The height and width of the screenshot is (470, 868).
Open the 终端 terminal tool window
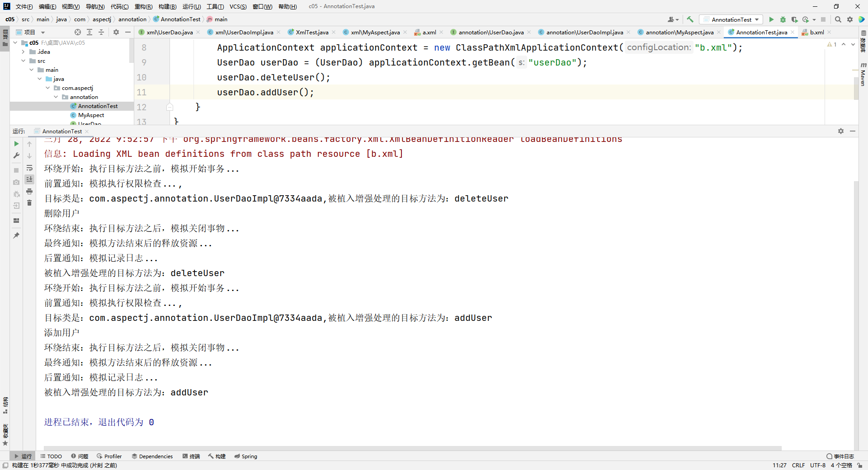(x=191, y=456)
